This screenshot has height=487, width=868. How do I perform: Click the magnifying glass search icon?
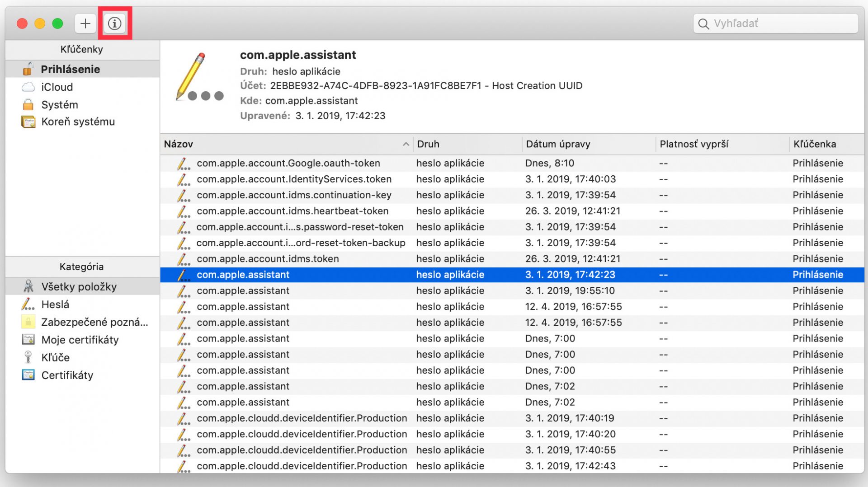tap(703, 23)
